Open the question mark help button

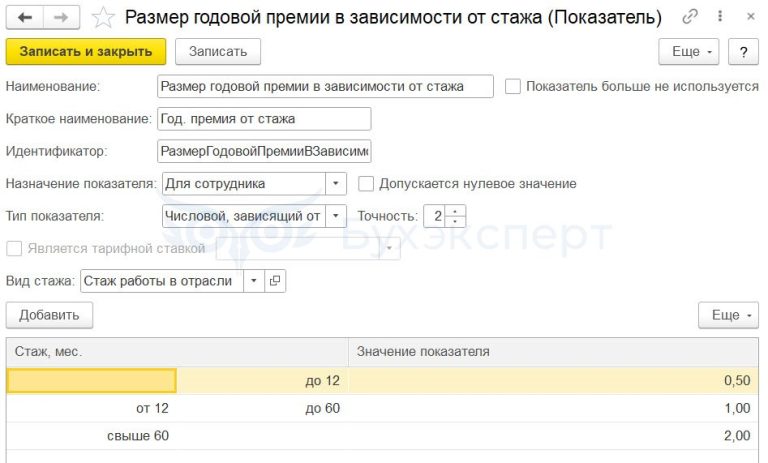click(x=743, y=51)
